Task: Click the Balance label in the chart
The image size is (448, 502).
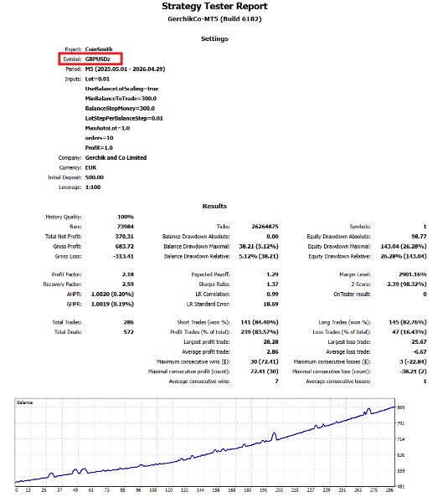Action: (24, 402)
